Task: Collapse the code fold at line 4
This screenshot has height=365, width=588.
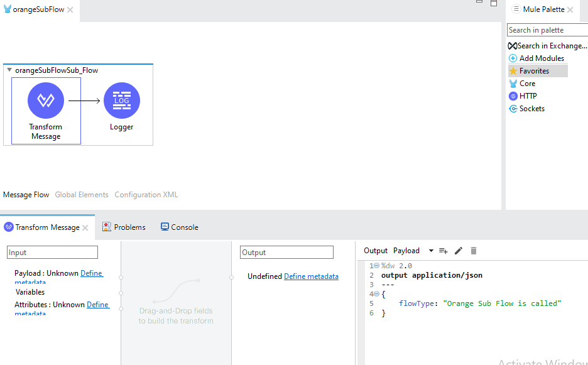Action: tap(376, 294)
